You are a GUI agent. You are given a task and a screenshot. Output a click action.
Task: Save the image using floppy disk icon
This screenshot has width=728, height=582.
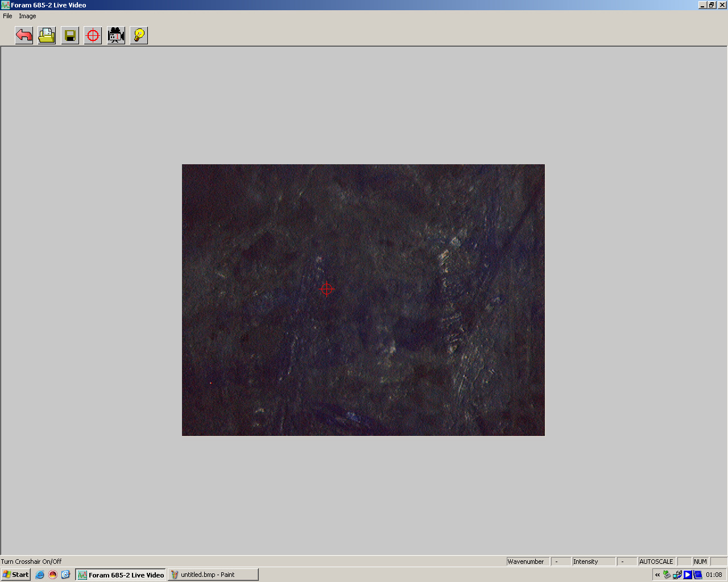(70, 36)
